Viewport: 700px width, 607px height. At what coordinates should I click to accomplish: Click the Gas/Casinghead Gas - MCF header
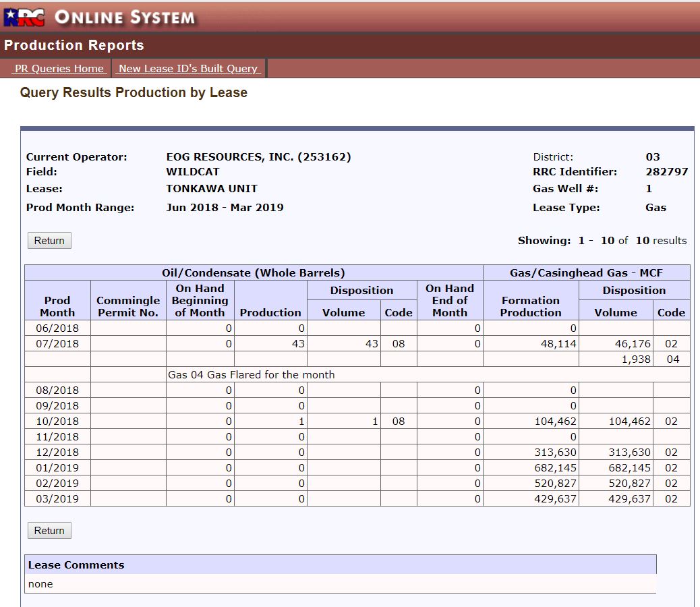tap(586, 272)
